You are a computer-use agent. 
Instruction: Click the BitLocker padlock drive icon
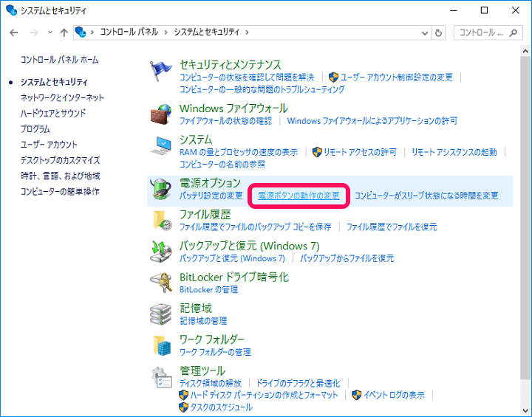(161, 283)
